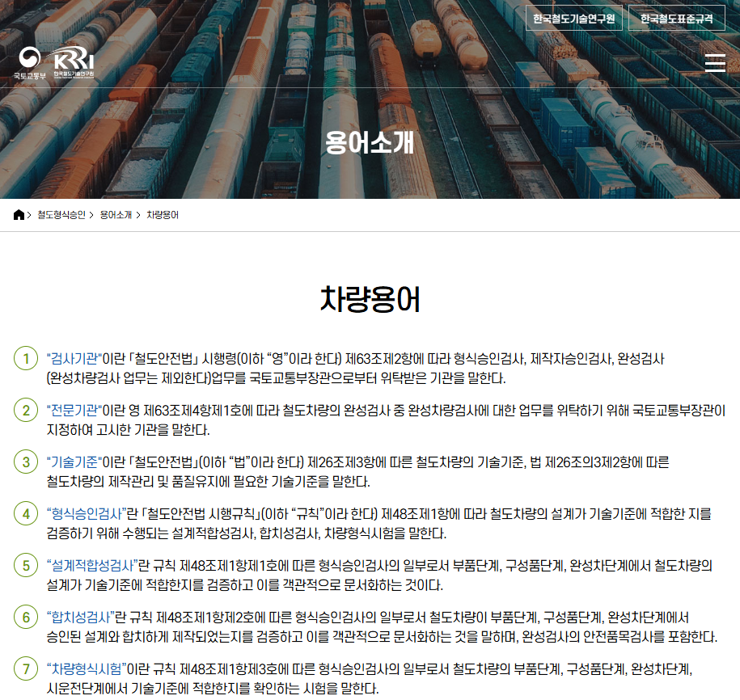Go to 철도형식승인 in breadcrumb
The width and height of the screenshot is (740, 700).
click(x=61, y=215)
